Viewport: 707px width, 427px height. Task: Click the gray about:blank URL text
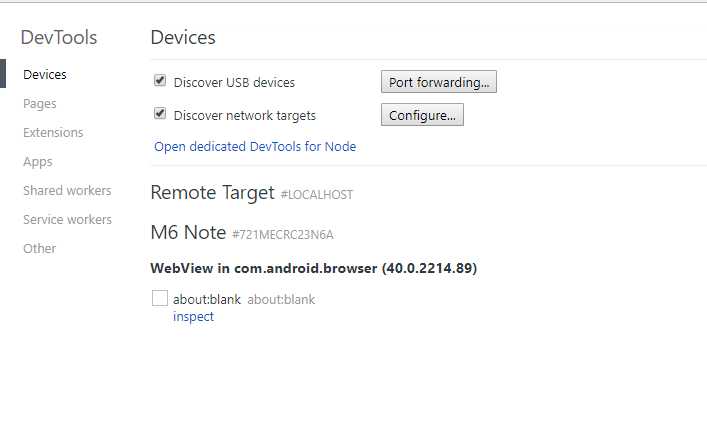281,299
